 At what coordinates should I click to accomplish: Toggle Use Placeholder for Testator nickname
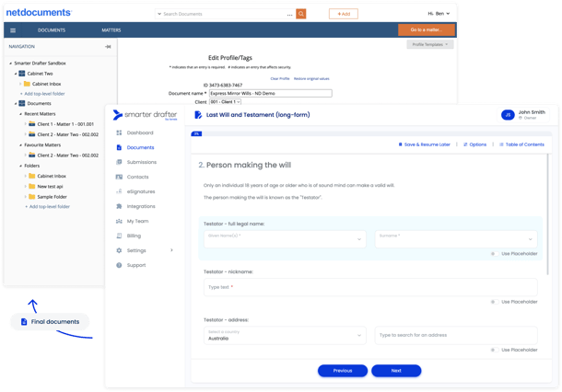pyautogui.click(x=494, y=302)
